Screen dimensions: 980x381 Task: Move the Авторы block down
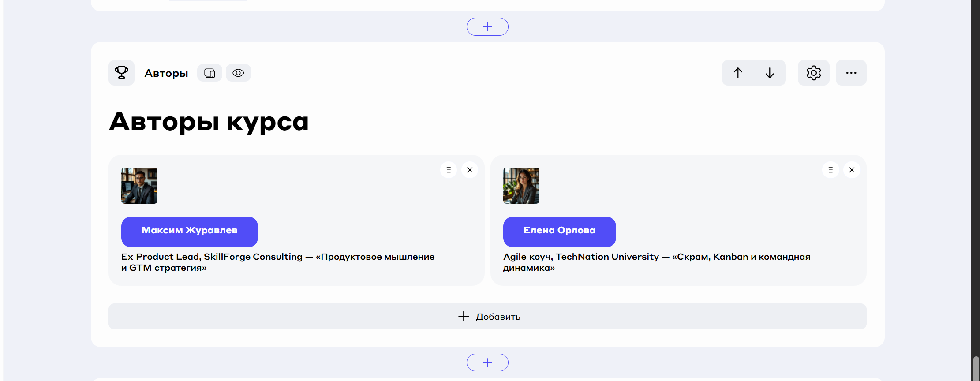[770, 73]
